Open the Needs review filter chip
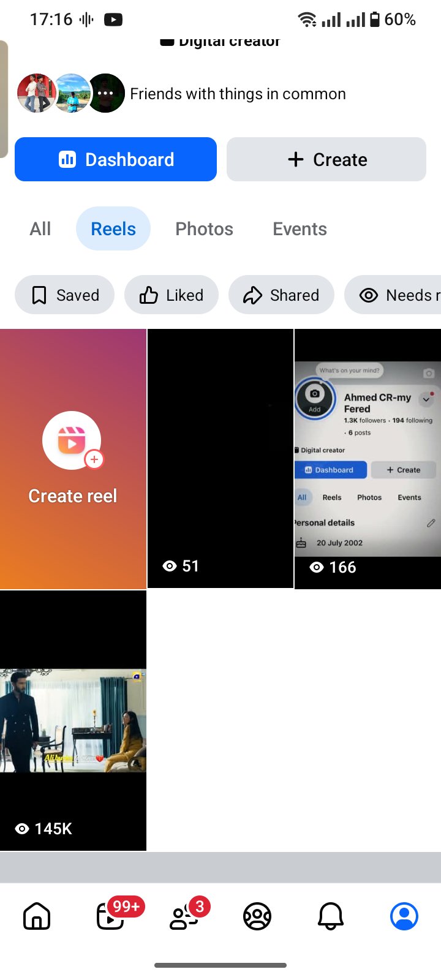 tap(393, 295)
